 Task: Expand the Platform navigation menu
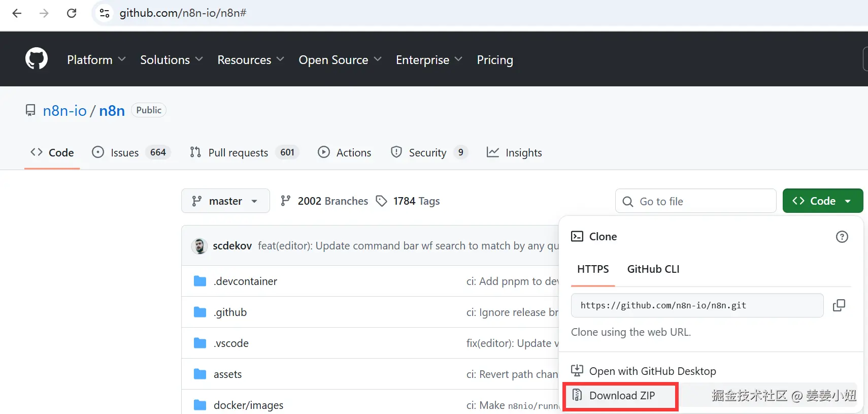click(x=96, y=60)
